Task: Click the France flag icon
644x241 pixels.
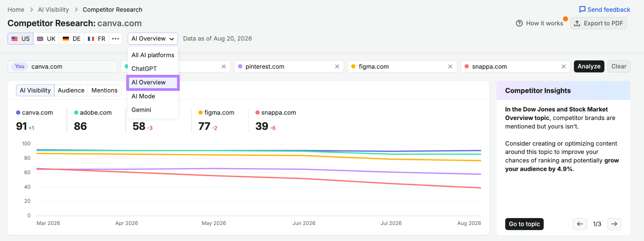Action: 91,39
